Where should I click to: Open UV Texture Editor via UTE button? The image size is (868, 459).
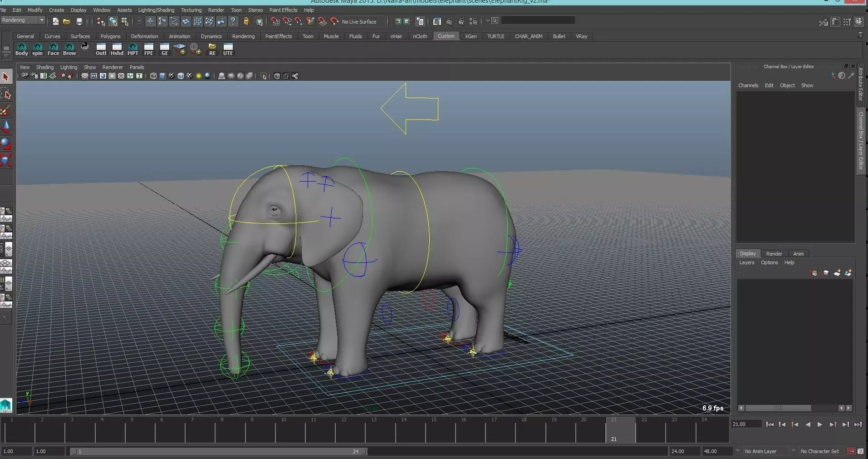pos(228,49)
